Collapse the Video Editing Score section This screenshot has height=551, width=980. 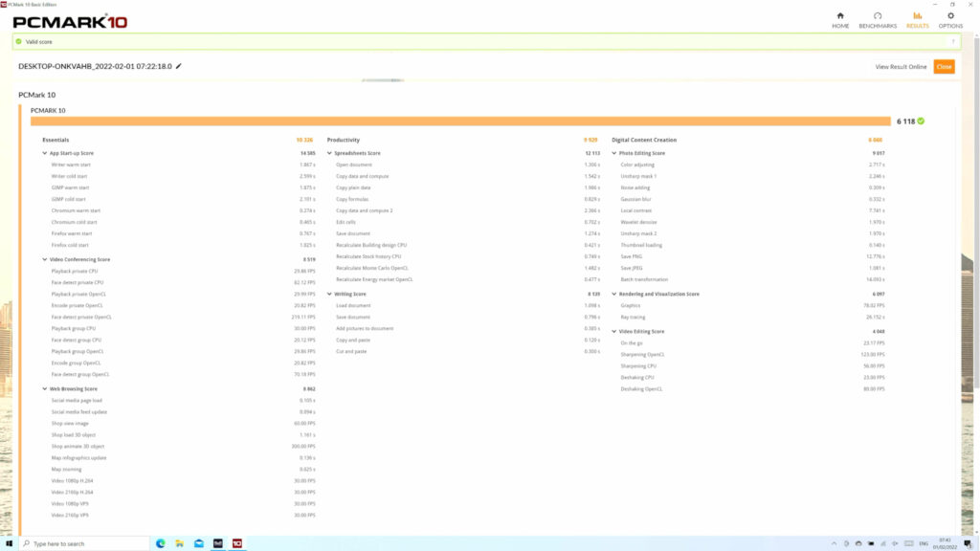pos(613,331)
